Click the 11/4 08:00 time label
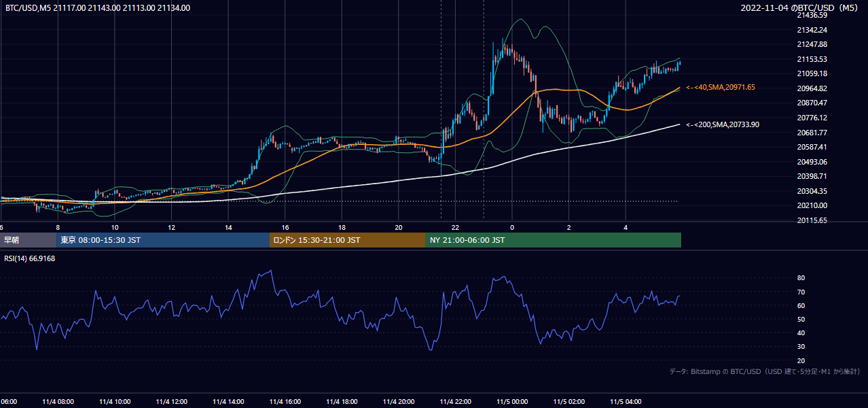868x408 pixels. (58, 402)
